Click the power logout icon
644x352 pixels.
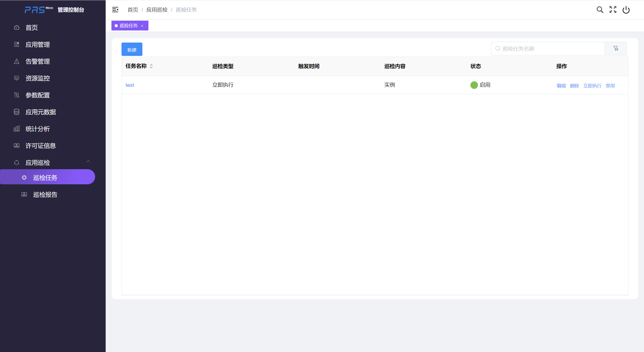626,10
